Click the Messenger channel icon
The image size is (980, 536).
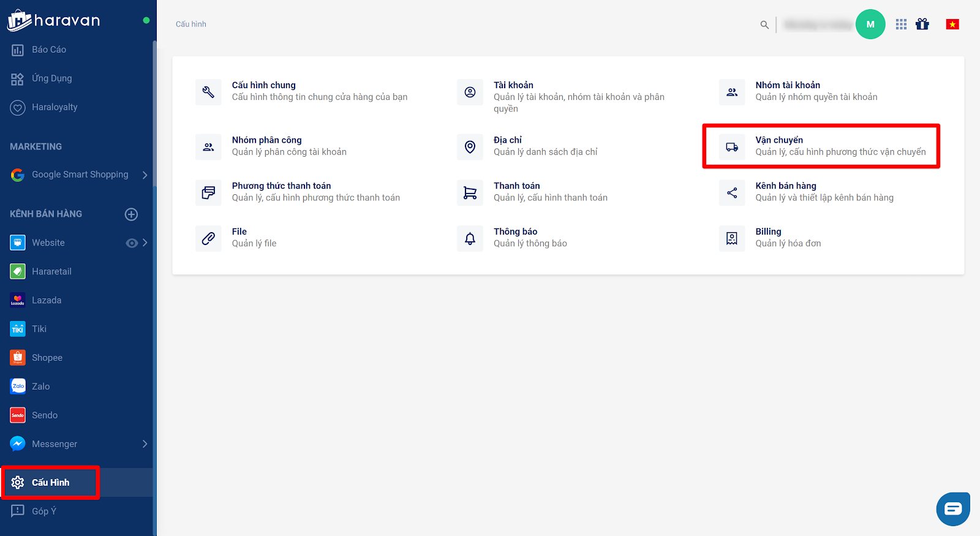(18, 444)
